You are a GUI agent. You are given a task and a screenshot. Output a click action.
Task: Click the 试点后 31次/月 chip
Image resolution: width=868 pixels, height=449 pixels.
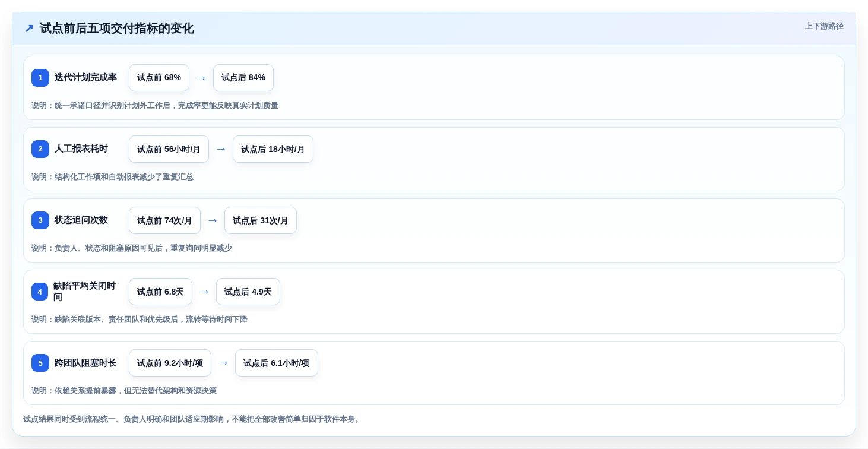pos(261,220)
